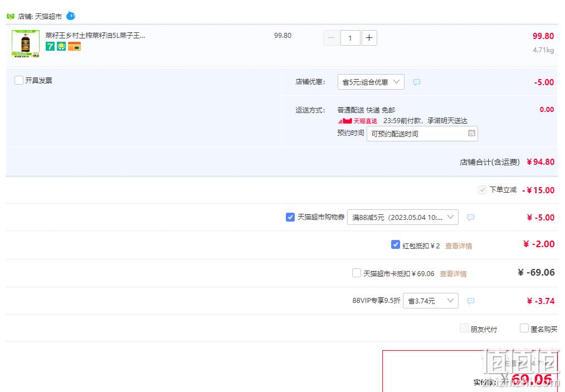
Task: Click the 天猫直送 delivery logo
Action: [358, 121]
